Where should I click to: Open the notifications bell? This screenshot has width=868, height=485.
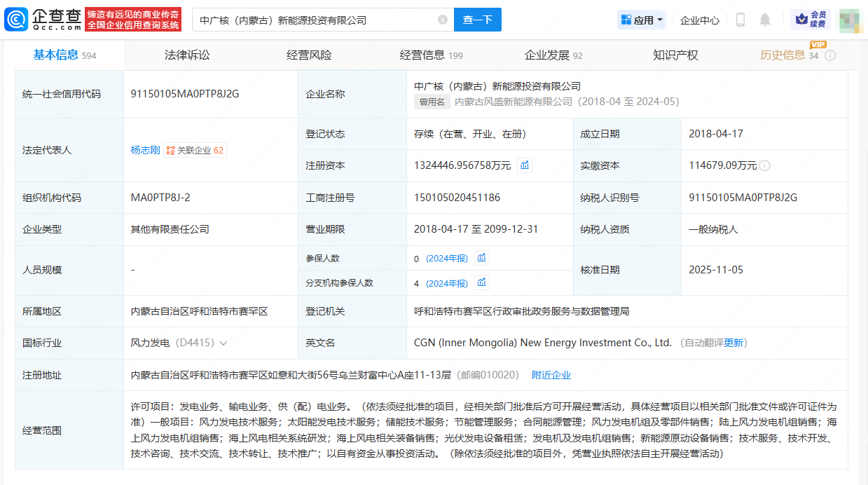765,20
